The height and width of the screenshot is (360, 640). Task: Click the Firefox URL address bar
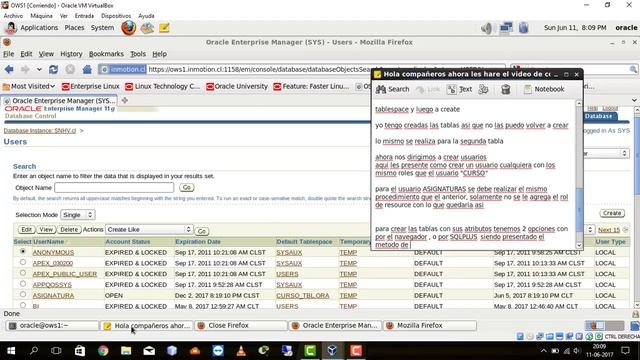261,69
